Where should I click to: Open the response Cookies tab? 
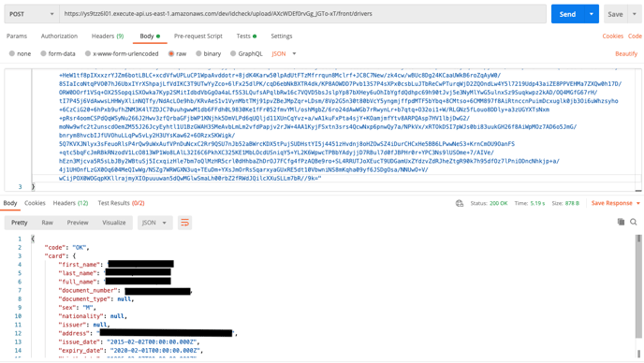point(35,203)
